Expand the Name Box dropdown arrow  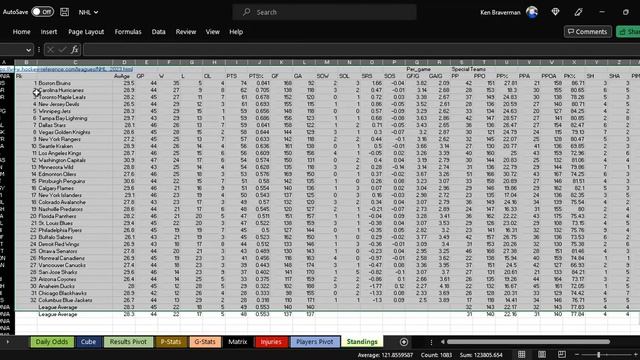[x=28, y=50]
